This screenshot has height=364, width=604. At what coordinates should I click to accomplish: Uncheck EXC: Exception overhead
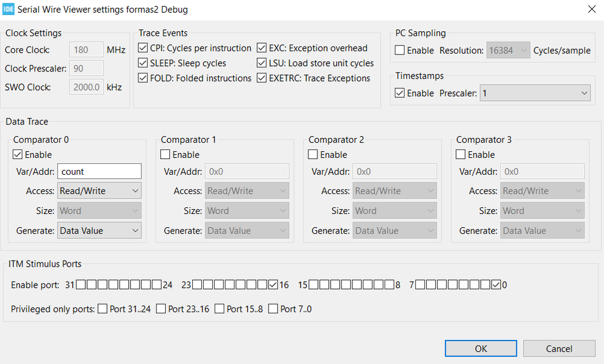(262, 48)
